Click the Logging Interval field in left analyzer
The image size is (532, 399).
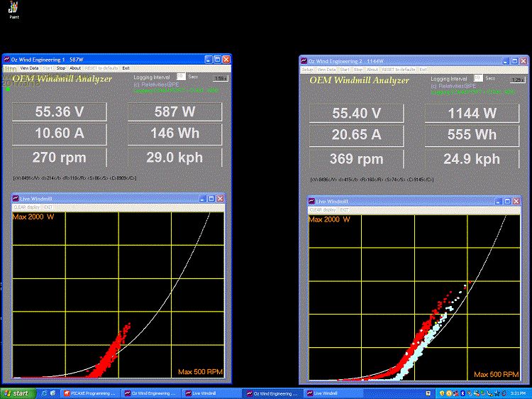pyautogui.click(x=181, y=76)
